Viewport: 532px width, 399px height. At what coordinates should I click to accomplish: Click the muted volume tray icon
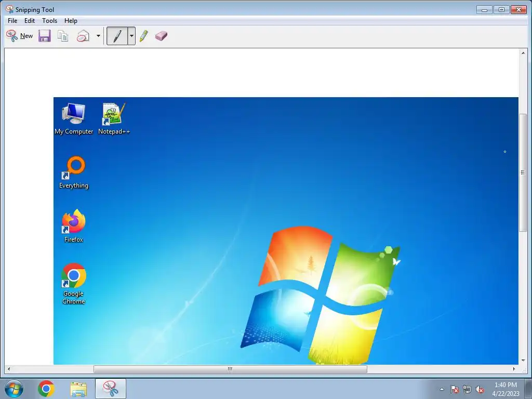point(480,389)
